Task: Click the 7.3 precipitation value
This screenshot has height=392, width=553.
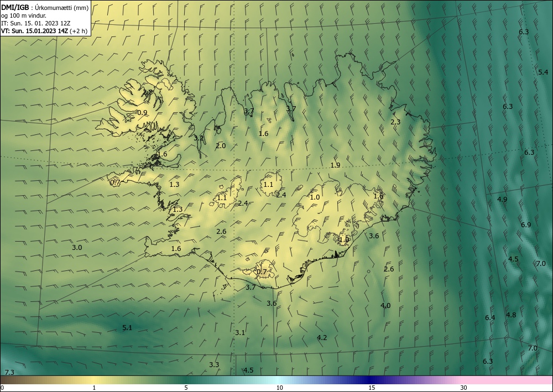Action: (x=9, y=372)
